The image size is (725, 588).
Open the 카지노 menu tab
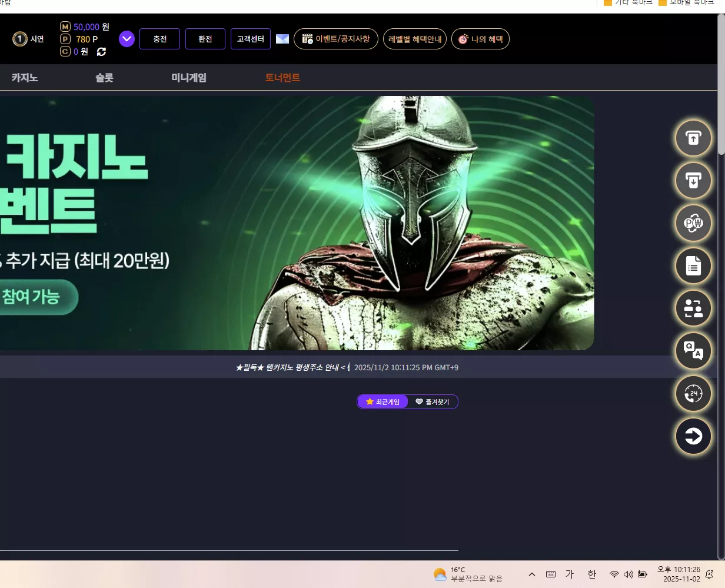tap(25, 78)
